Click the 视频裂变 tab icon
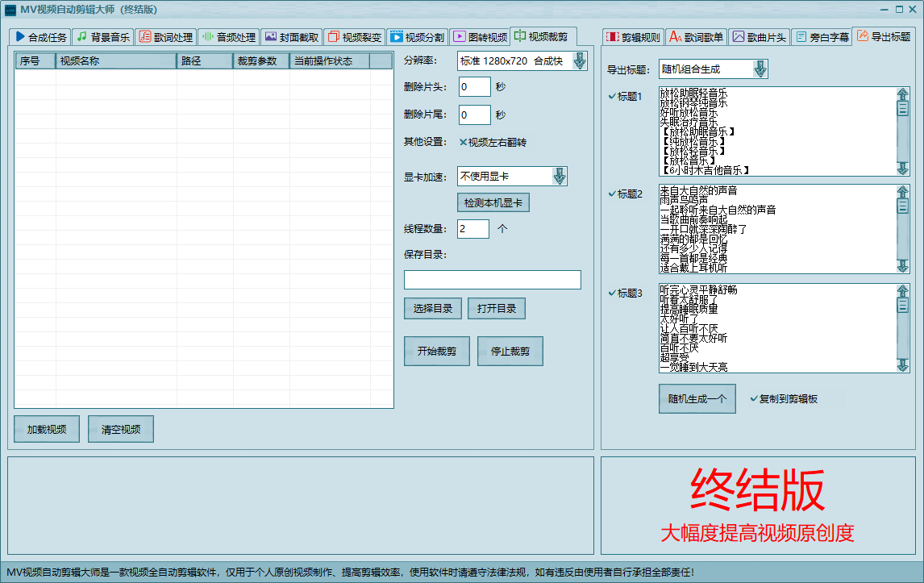This screenshot has height=583, width=924. 333,37
